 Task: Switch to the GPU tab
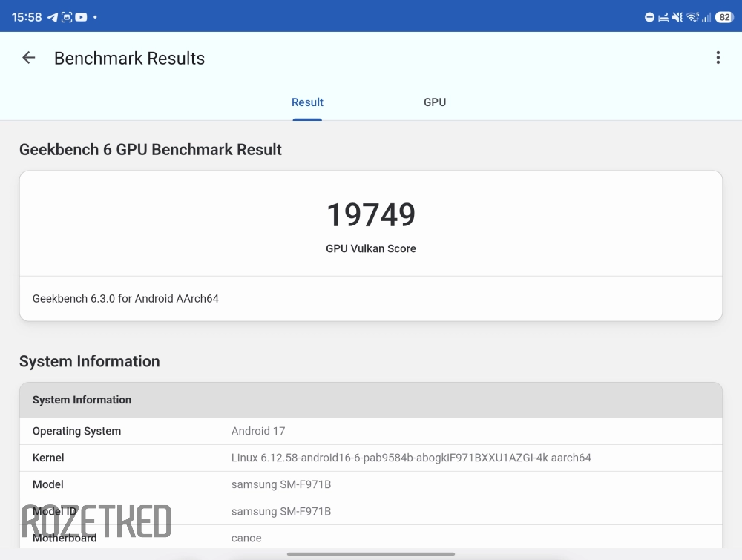434,102
